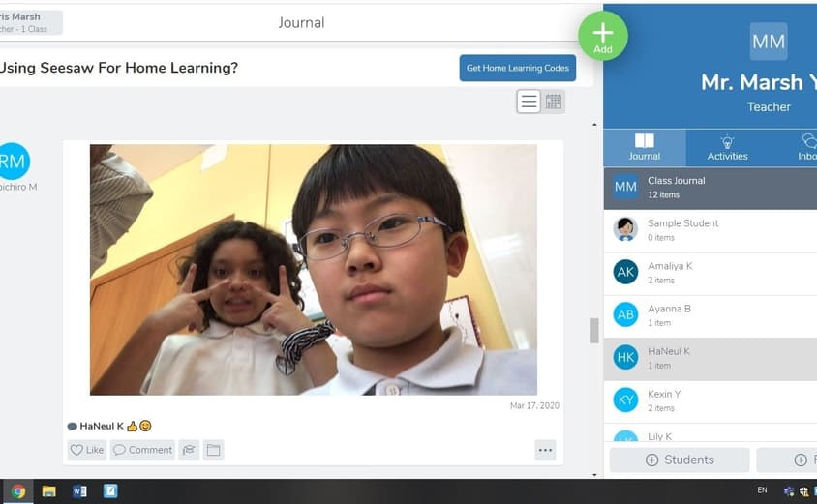
Task: Click the green Add button
Action: pos(602,37)
